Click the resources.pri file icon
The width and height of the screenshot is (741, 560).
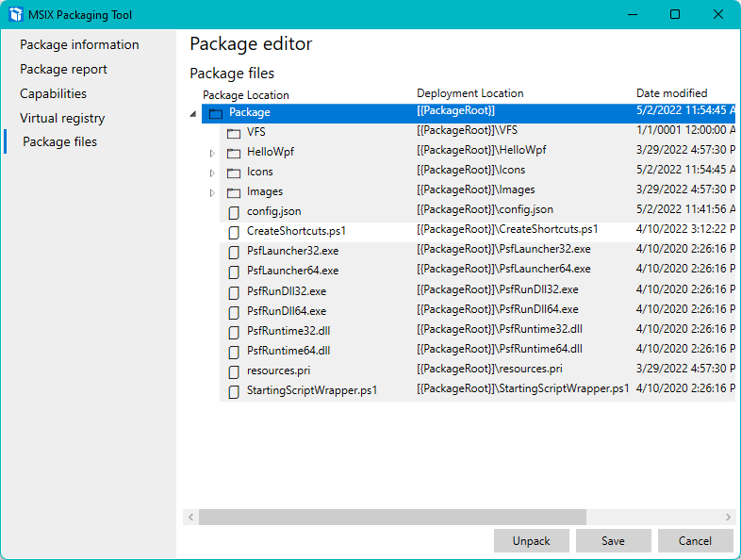click(x=234, y=372)
